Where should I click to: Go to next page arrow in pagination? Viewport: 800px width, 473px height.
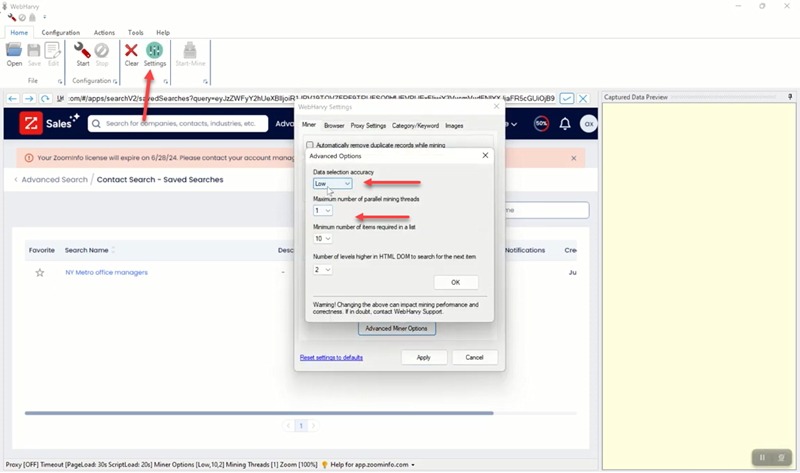tap(313, 426)
